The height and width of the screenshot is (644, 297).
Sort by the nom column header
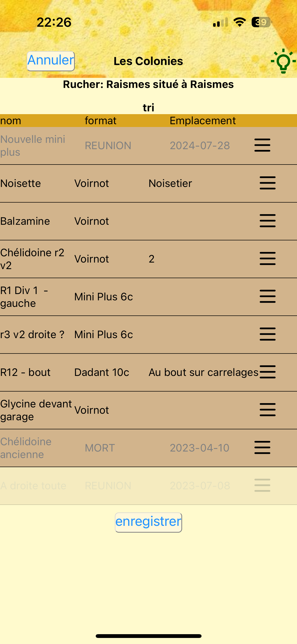point(11,121)
